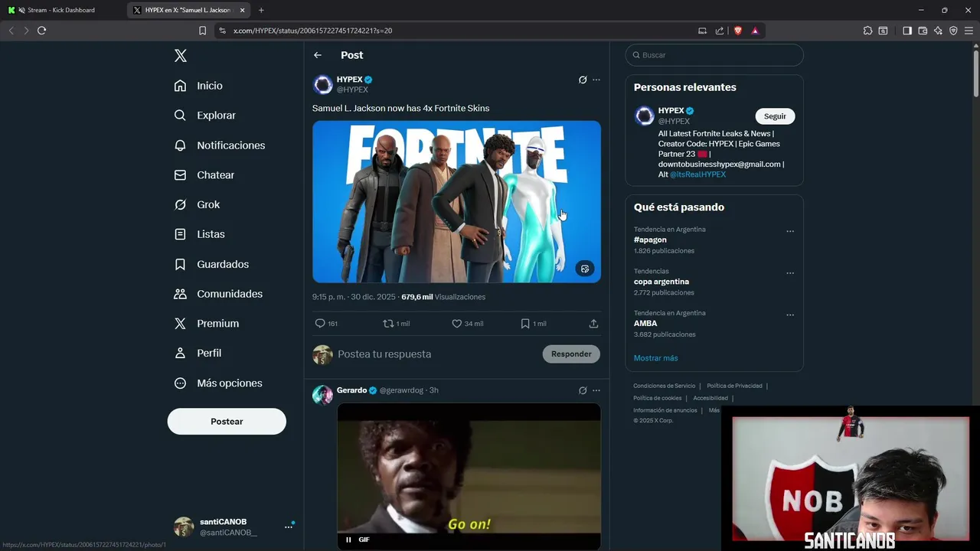Like the HYPEX post
This screenshot has width=980, height=551.
coord(467,324)
